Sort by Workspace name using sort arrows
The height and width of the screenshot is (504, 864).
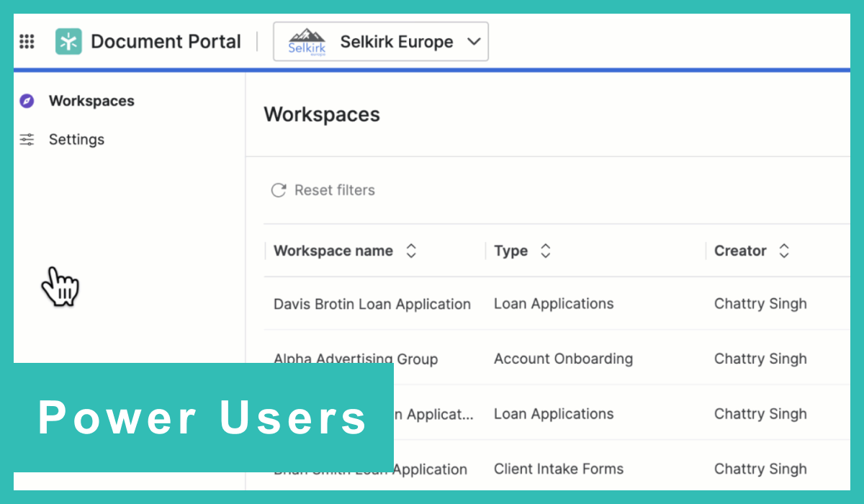coord(411,251)
